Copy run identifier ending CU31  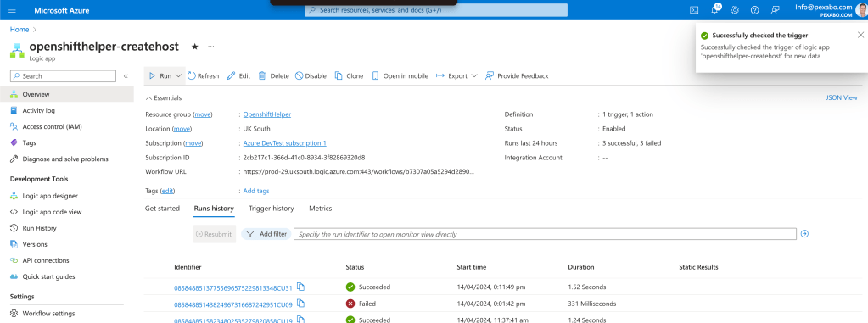[300, 287]
